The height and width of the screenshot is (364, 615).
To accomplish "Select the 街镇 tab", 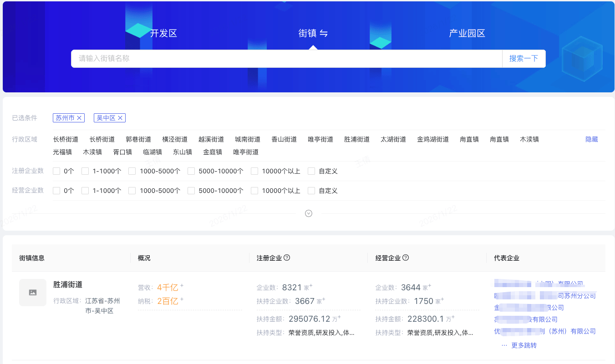I will tap(307, 33).
